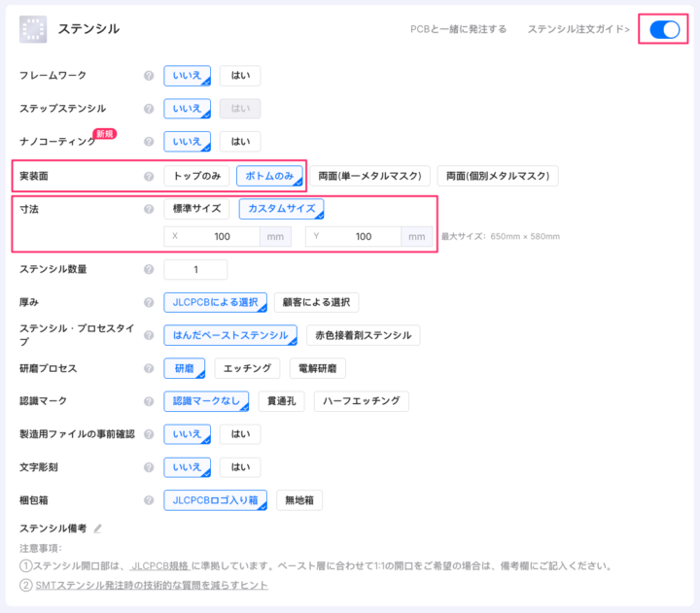The height and width of the screenshot is (613, 700).
Task: Choose 電解研磨 polishing process
Action: pos(317,368)
